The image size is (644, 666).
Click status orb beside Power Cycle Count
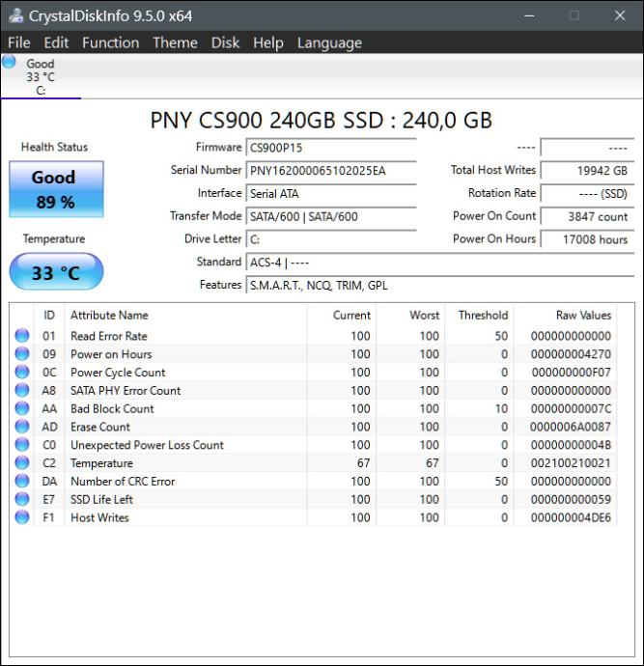coord(22,372)
